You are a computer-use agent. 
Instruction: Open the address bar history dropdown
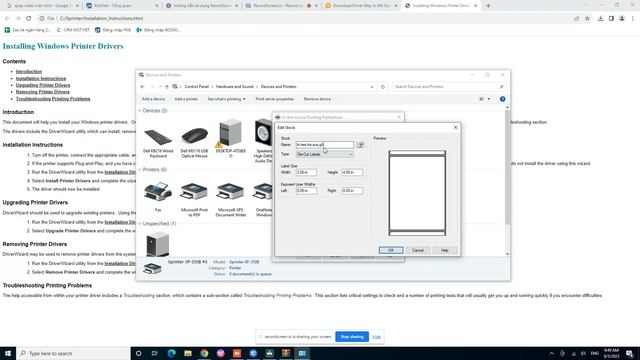(x=371, y=87)
